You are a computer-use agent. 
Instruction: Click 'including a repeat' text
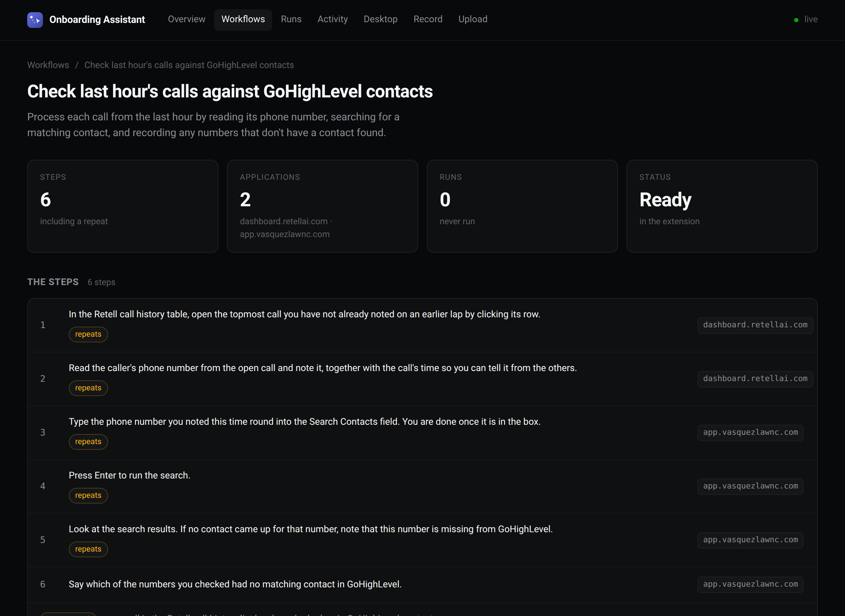point(74,221)
